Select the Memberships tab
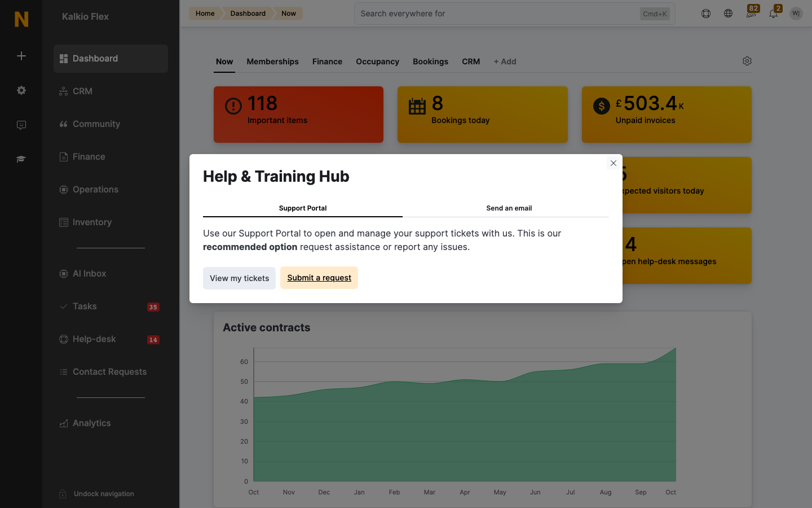Image resolution: width=812 pixels, height=508 pixels. pyautogui.click(x=272, y=62)
